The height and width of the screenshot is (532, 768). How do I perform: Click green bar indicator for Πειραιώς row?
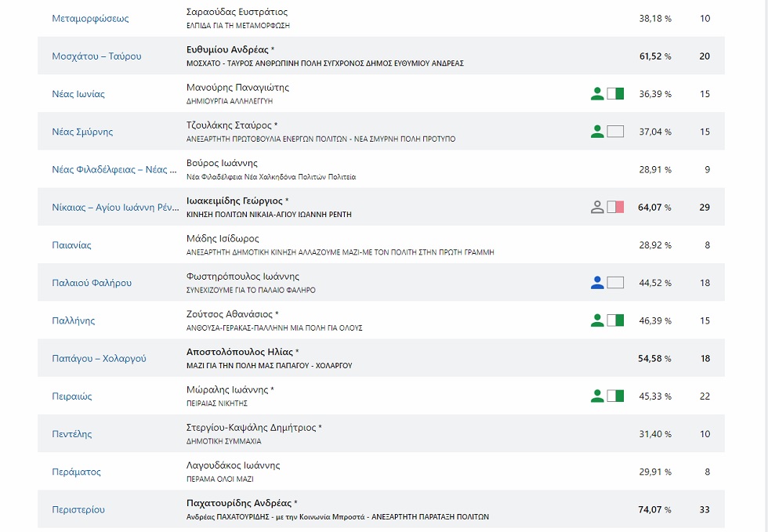tap(615, 396)
